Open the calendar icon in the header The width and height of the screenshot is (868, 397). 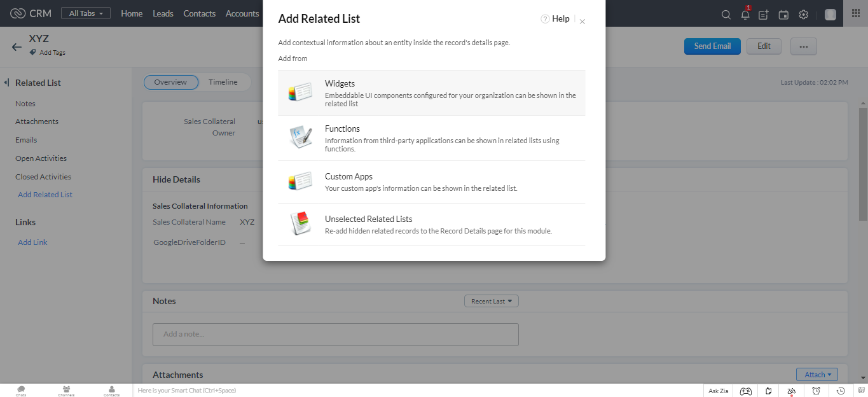click(x=783, y=15)
